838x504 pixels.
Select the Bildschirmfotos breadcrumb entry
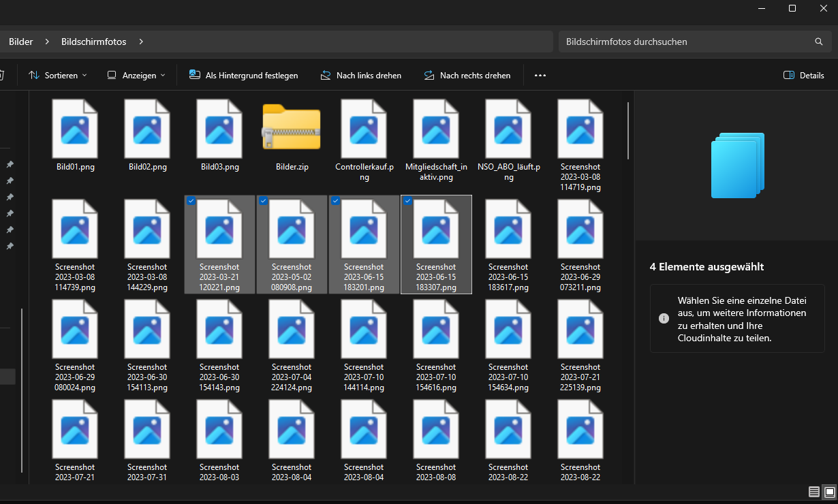point(93,41)
